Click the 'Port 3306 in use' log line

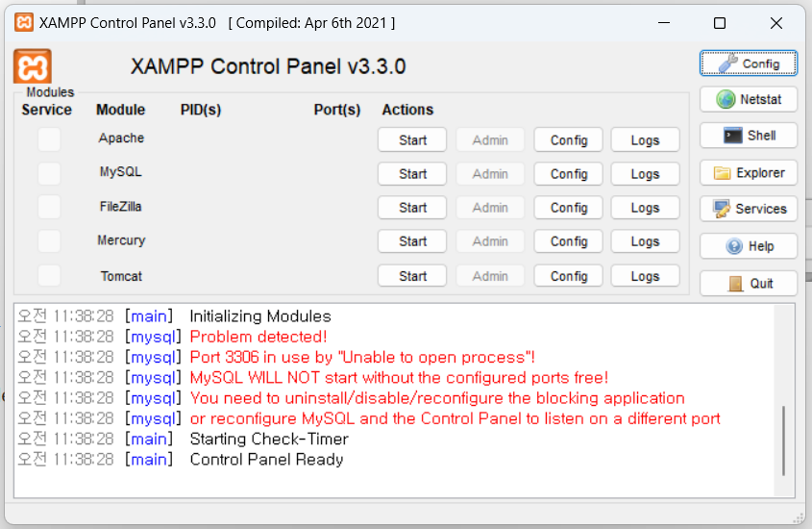(362, 358)
